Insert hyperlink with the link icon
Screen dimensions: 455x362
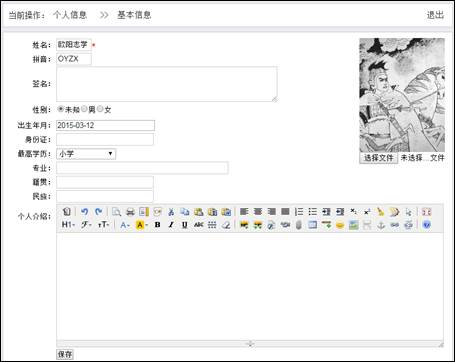395,225
